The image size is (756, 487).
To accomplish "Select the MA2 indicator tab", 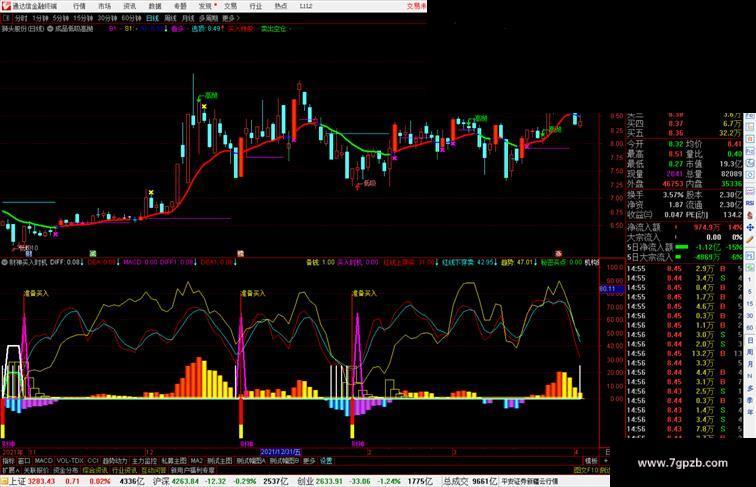I will click(197, 461).
